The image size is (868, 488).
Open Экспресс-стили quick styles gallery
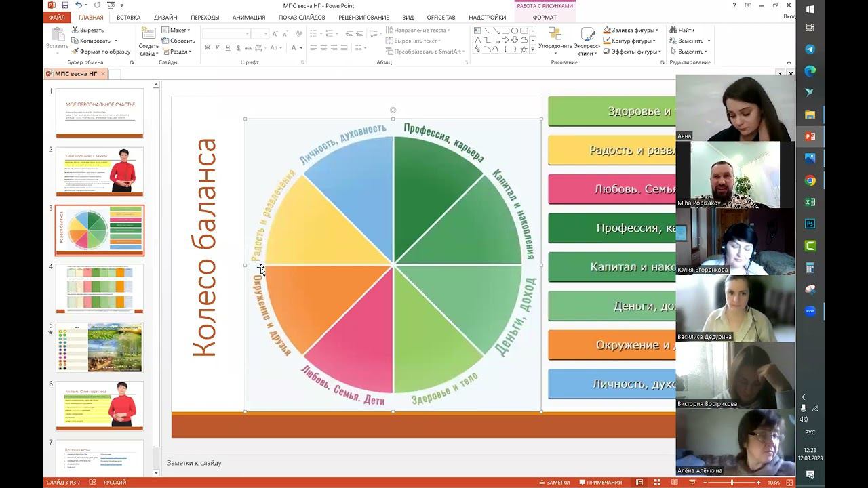[587, 41]
